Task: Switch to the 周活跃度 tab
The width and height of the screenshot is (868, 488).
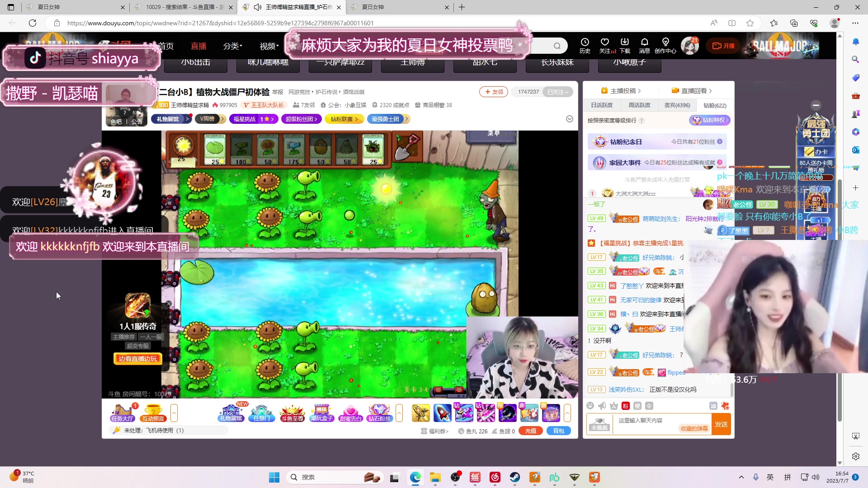Action: click(x=639, y=105)
